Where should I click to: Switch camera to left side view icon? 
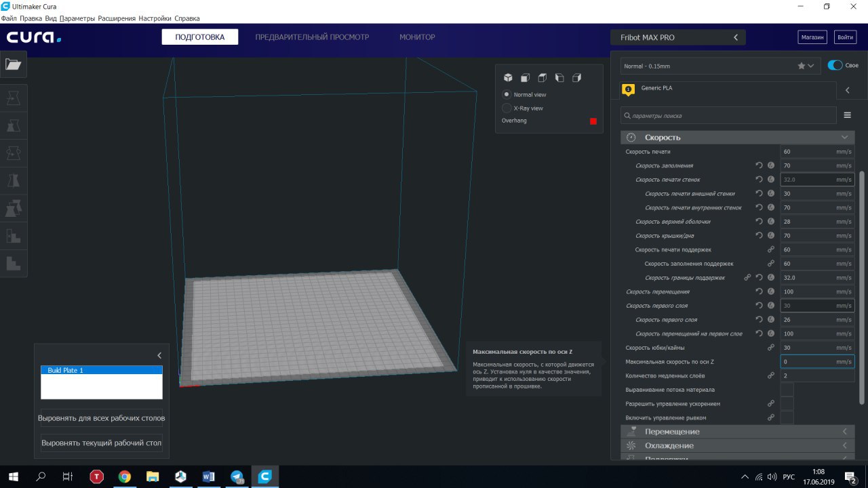coord(559,78)
